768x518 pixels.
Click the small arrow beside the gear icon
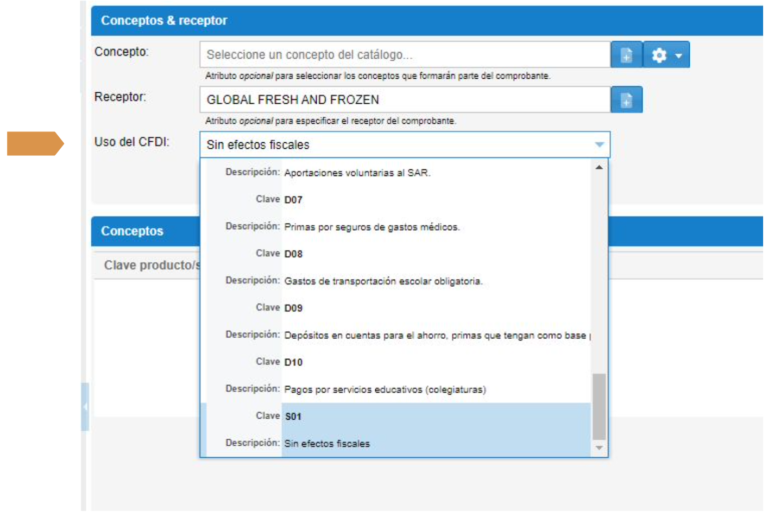(x=679, y=55)
